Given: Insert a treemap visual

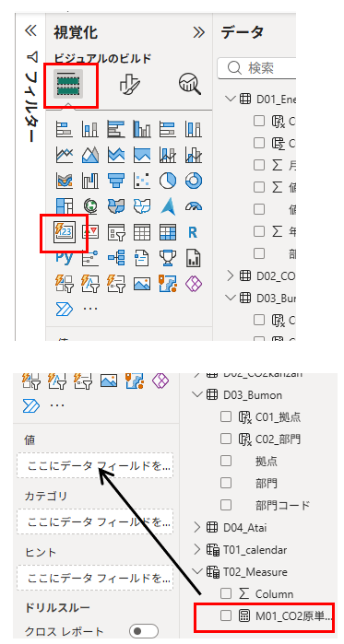Looking at the screenshot, I should pyautogui.click(x=64, y=206).
